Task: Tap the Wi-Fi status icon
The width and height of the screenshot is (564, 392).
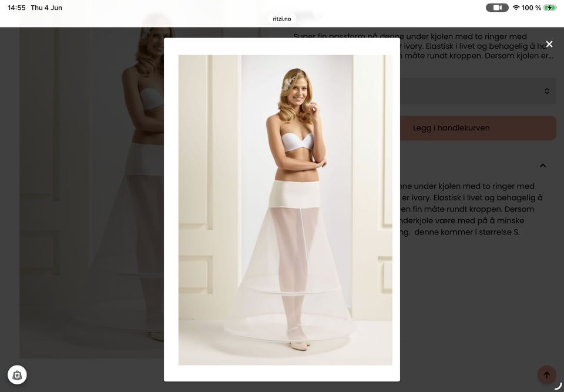Action: click(516, 8)
